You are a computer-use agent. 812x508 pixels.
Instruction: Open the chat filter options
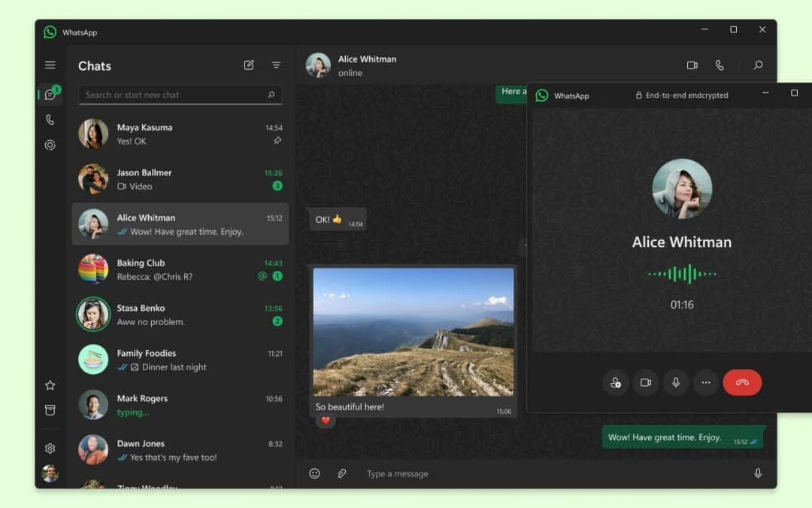[276, 65]
